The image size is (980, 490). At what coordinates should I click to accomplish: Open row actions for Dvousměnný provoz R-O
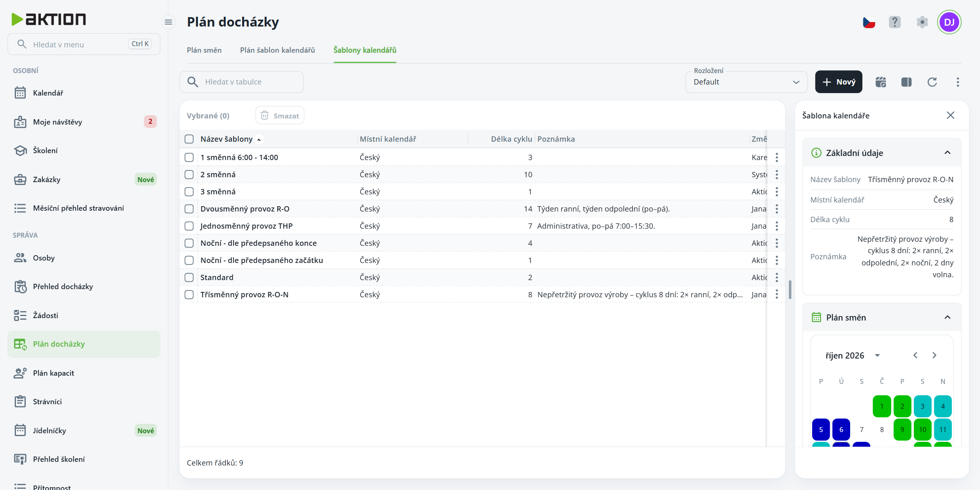[777, 209]
